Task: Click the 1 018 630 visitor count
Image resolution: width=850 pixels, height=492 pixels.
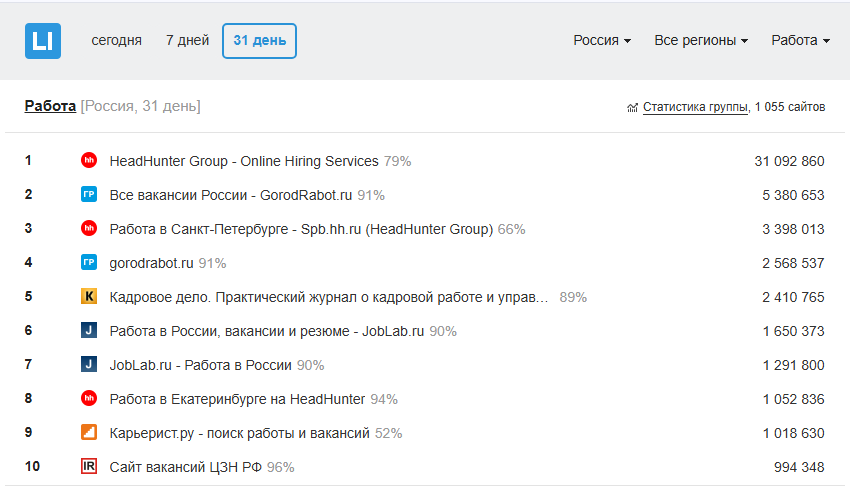Action: (794, 434)
